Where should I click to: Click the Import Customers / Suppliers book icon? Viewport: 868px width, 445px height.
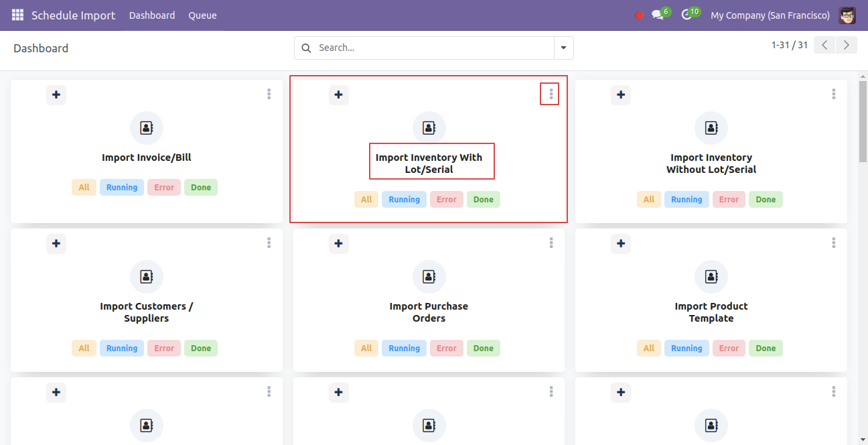coord(147,277)
